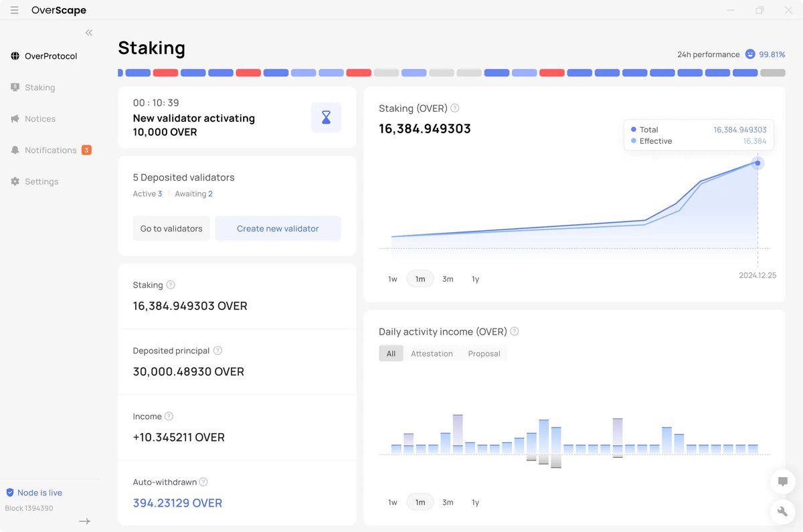Click the Total legend entry in chart tooltip
The image size is (803, 532).
(699, 130)
